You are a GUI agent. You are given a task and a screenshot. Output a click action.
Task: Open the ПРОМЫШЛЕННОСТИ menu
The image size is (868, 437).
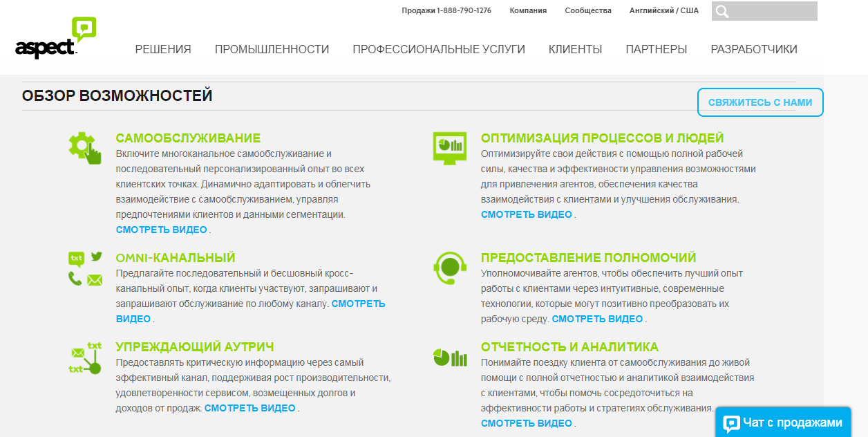tap(272, 49)
